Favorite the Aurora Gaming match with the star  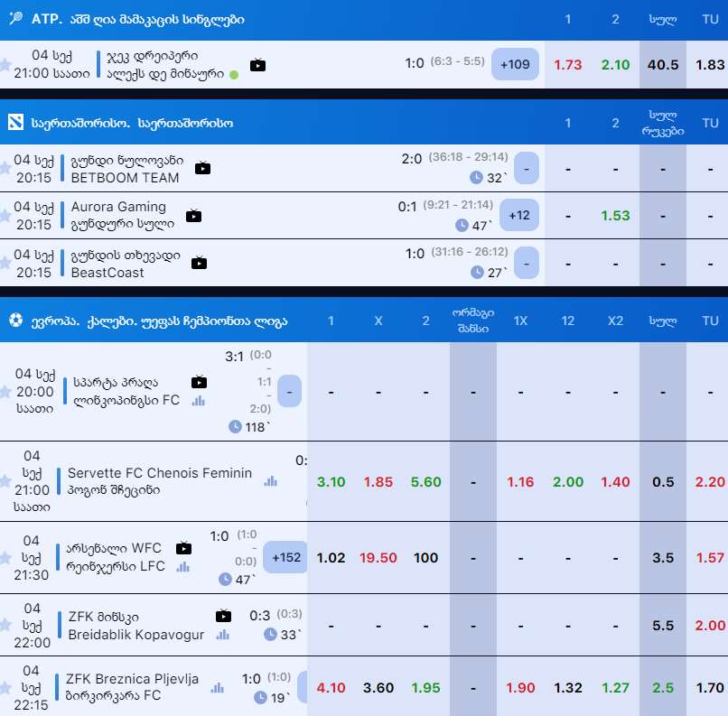pos(5,215)
